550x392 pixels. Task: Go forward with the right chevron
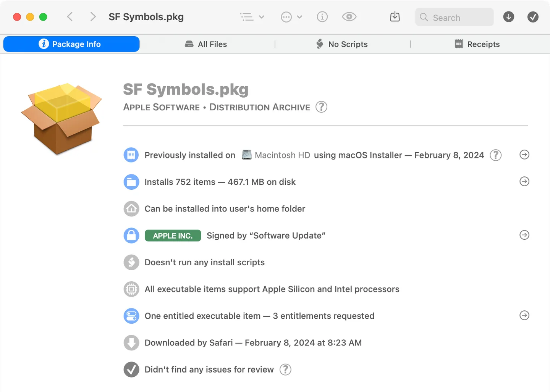tap(93, 17)
